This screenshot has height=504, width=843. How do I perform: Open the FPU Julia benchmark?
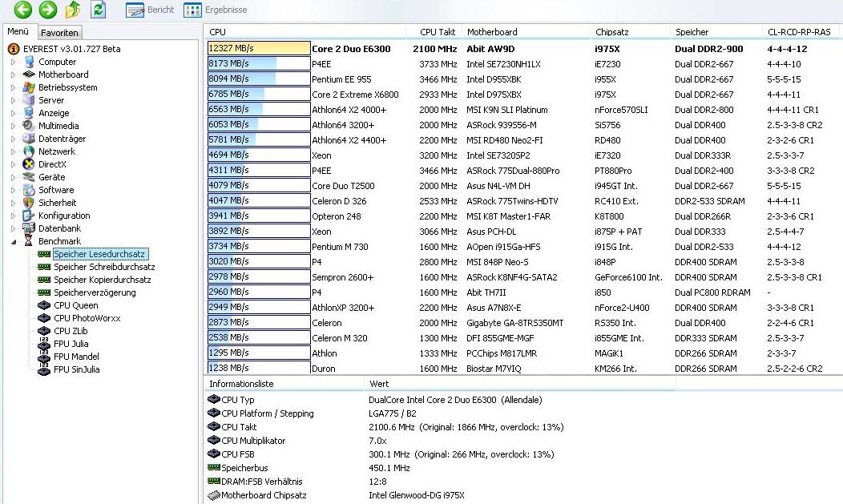71,344
